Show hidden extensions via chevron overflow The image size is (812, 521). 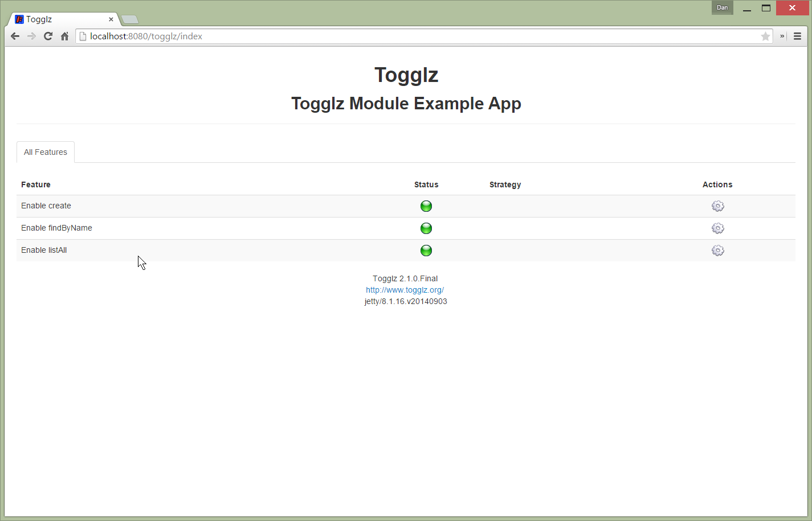click(x=782, y=36)
